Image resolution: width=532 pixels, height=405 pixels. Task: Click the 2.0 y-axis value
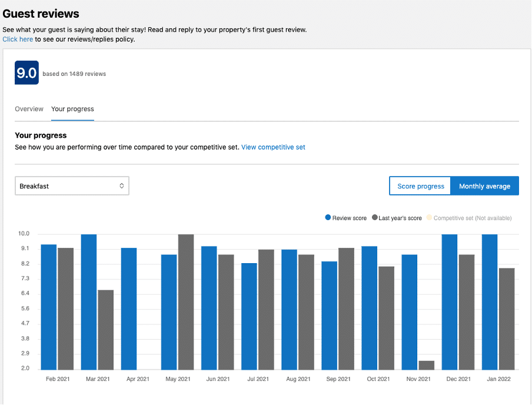point(25,369)
